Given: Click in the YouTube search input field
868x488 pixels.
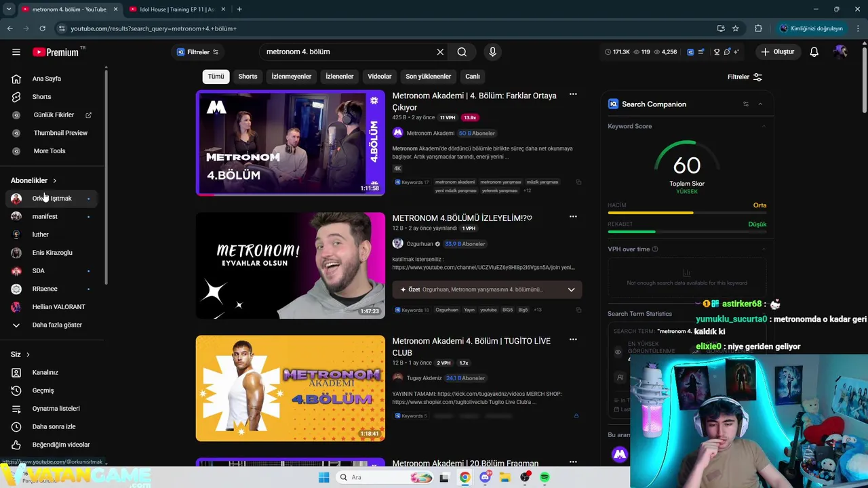Looking at the screenshot, I should [x=348, y=52].
